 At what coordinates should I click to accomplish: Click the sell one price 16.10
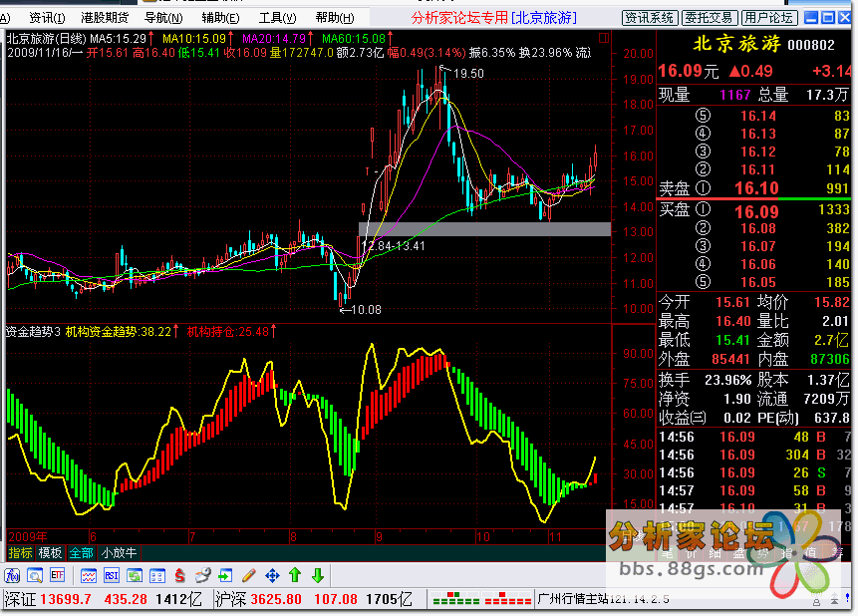pyautogui.click(x=756, y=188)
